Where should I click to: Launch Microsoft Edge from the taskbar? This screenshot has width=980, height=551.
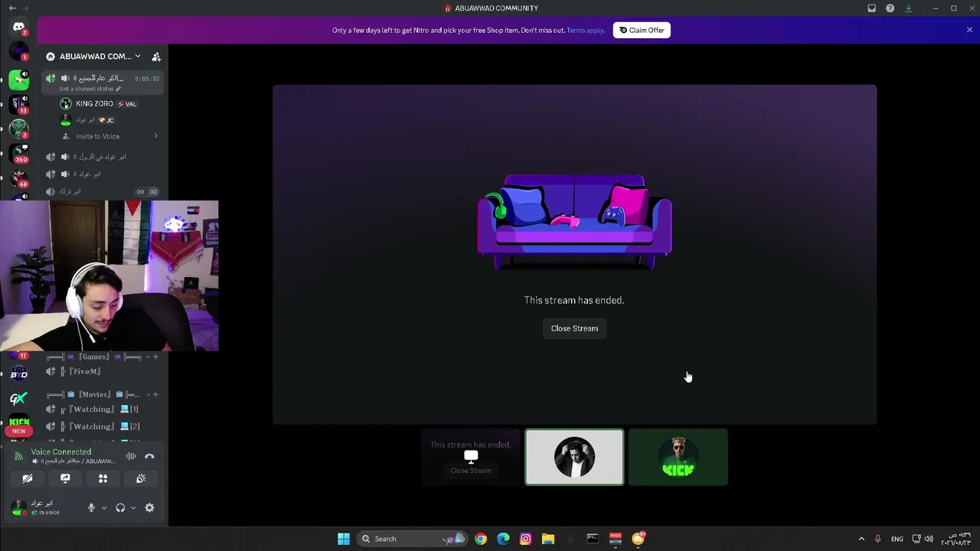tap(503, 539)
